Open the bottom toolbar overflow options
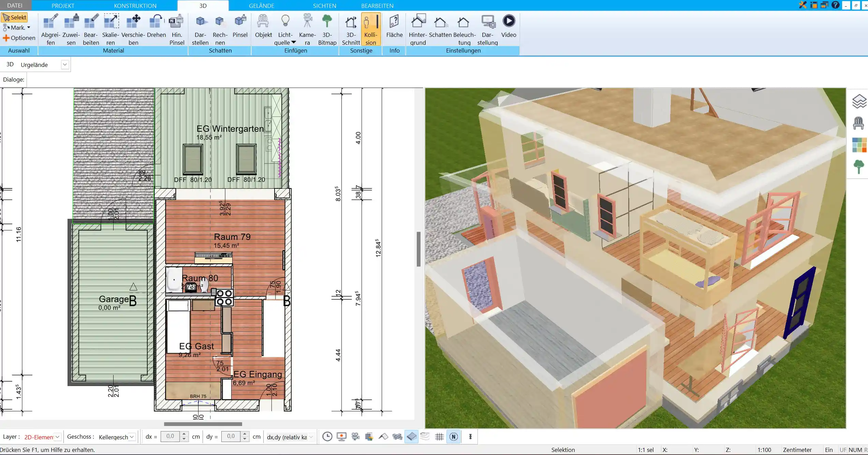The height and width of the screenshot is (455, 868). point(470,437)
